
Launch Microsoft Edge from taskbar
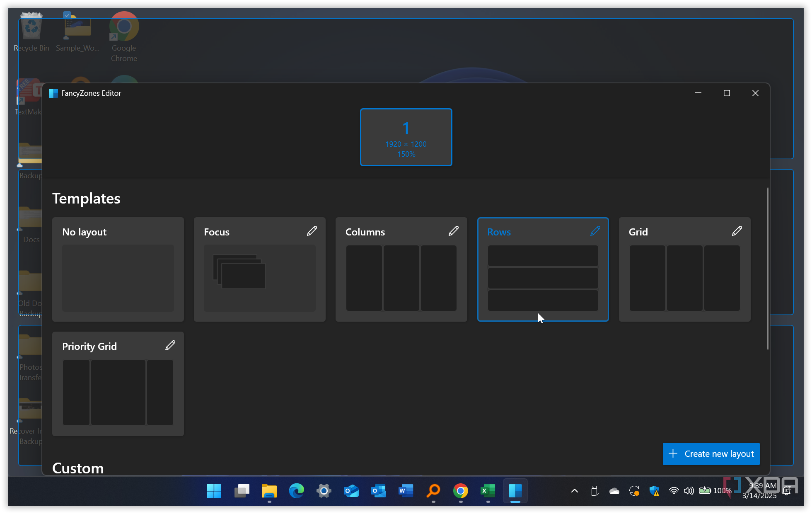pyautogui.click(x=297, y=491)
